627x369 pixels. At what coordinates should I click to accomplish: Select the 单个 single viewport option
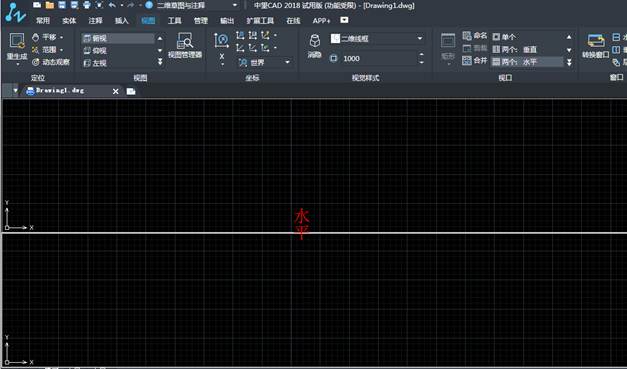click(527, 37)
